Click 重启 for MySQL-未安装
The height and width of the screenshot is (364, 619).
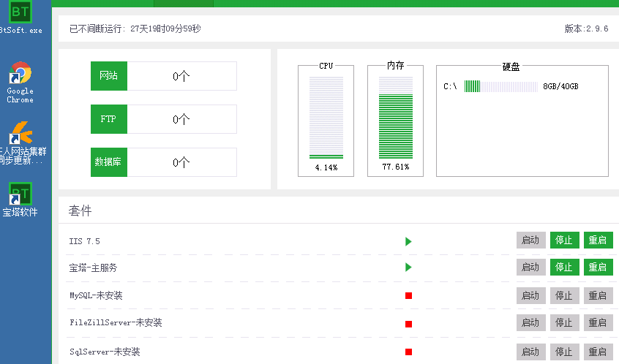(598, 295)
